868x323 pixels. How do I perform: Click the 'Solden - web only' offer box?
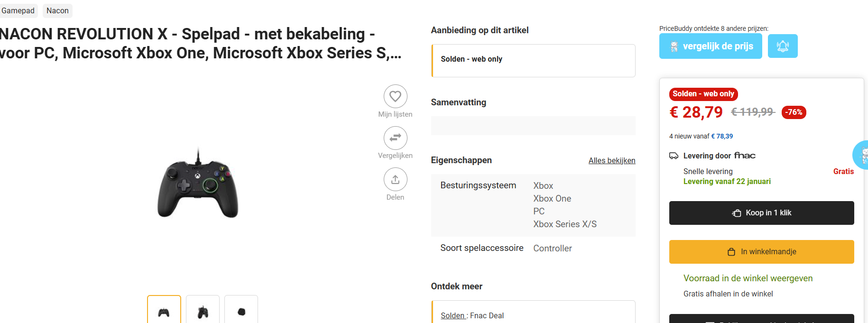533,60
